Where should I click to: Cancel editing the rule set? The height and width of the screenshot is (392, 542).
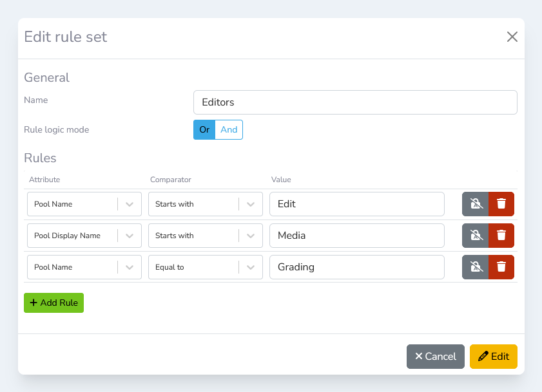coord(435,357)
